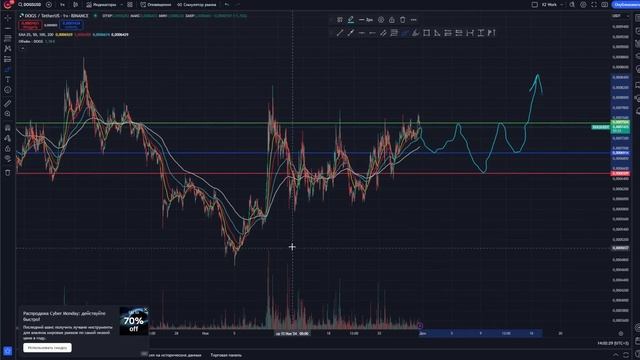The width and height of the screenshot is (640, 360).
Task: Select rectangle shape from favorites toolbar
Action: (x=427, y=33)
